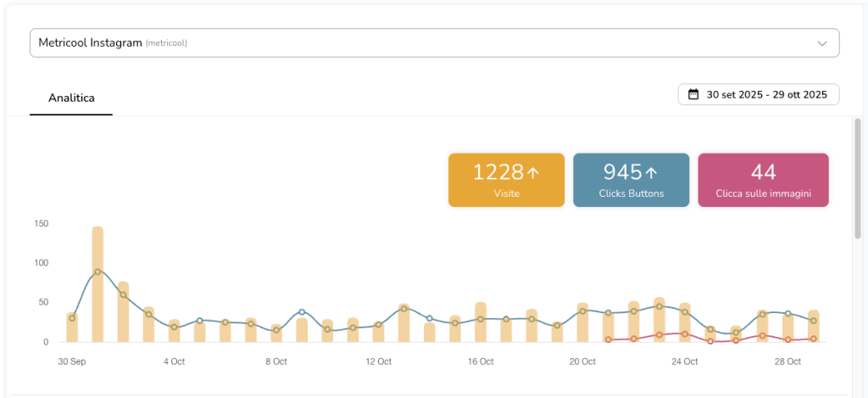Click the blue line's highest peak data point
Viewport: 868px width, 398px height.
pos(97,272)
